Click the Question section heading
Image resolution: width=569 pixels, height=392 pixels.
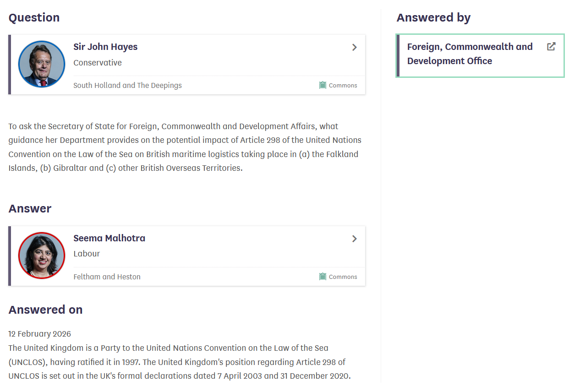tap(34, 18)
